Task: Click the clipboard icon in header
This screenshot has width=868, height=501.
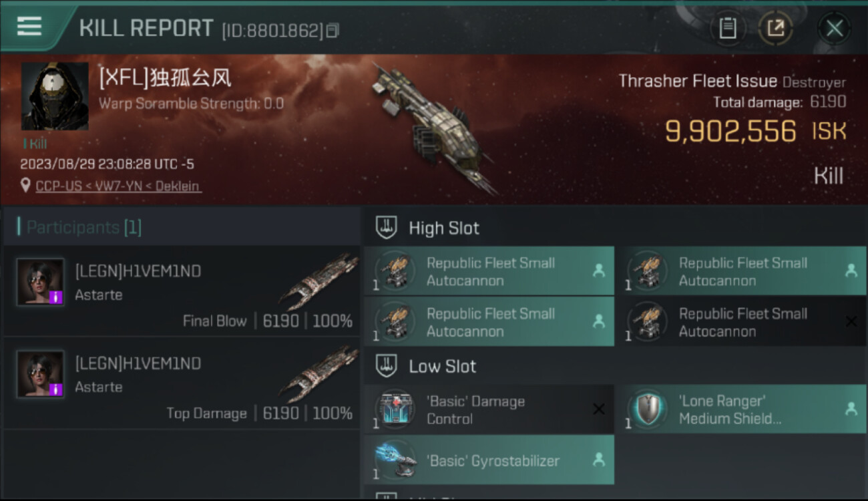Action: [x=727, y=28]
